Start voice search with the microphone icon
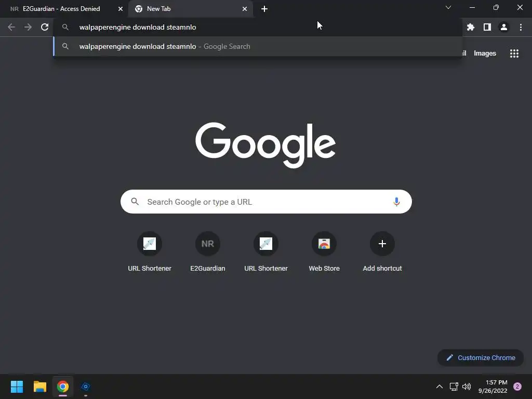The image size is (532, 399). pyautogui.click(x=396, y=202)
